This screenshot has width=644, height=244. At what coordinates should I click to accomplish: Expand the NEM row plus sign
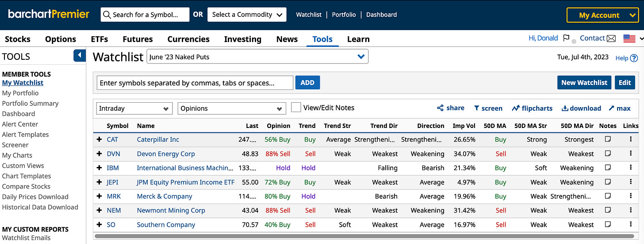100,210
